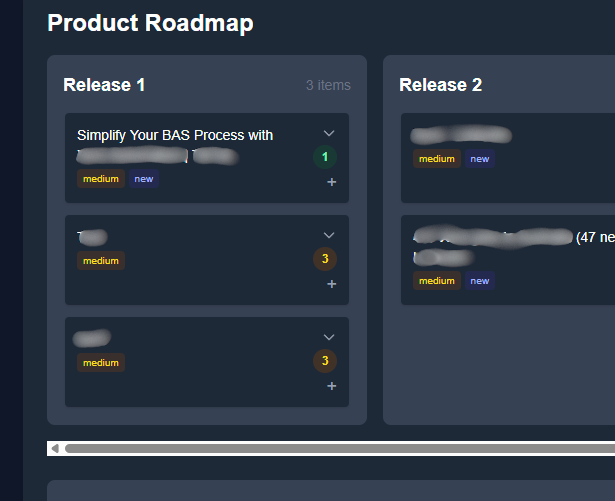This screenshot has height=501, width=615.
Task: Click plus icon on Simplify Your BAS card
Action: click(331, 182)
